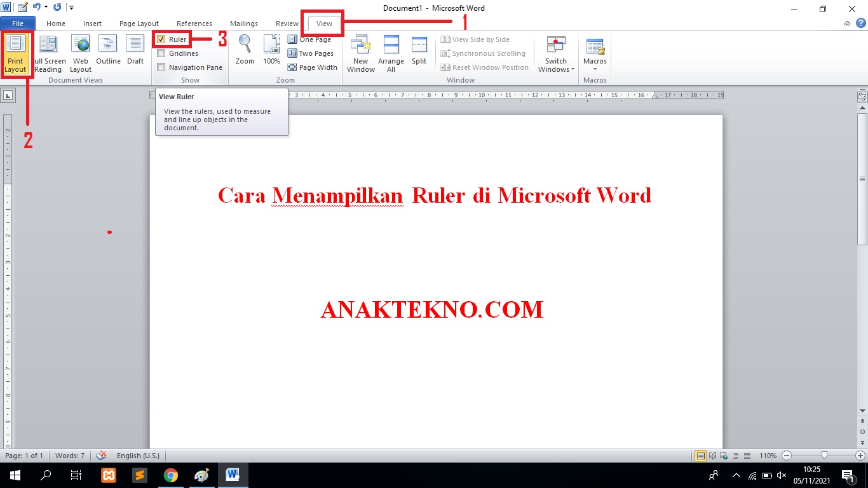Viewport: 868px width, 488px height.
Task: Undo the last action
Action: click(37, 8)
